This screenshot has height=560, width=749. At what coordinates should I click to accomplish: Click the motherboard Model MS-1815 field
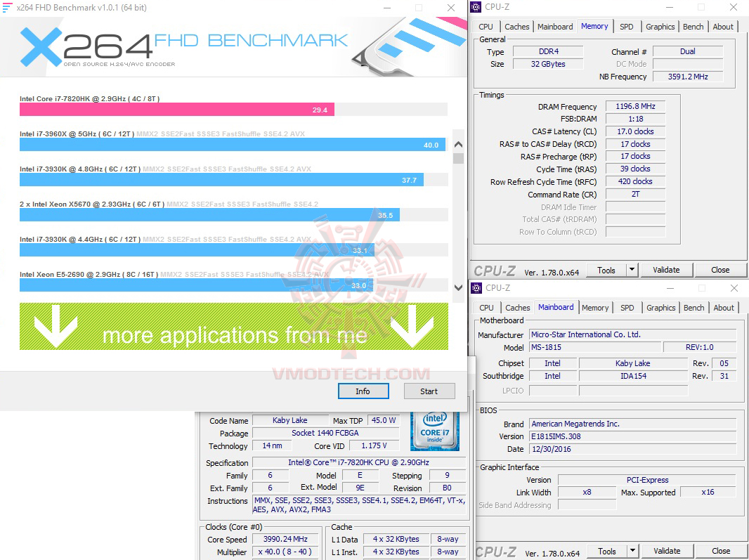point(595,347)
